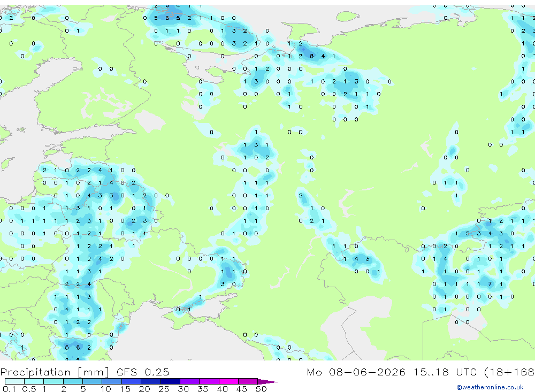Image resolution: width=535 pixels, height=392 pixels.
Task: Click the arrow tip past 50 on the legend
Action: 267,382
